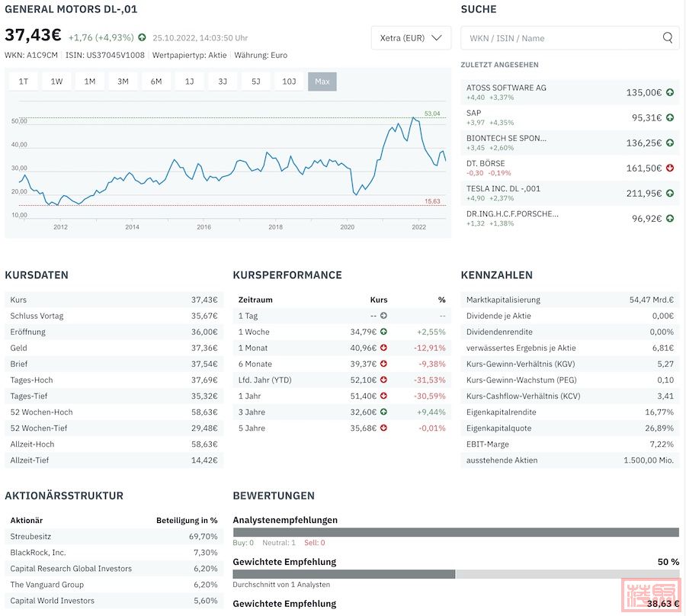The height and width of the screenshot is (616, 686).
Task: Open the SAP stock link
Action: pos(569,117)
